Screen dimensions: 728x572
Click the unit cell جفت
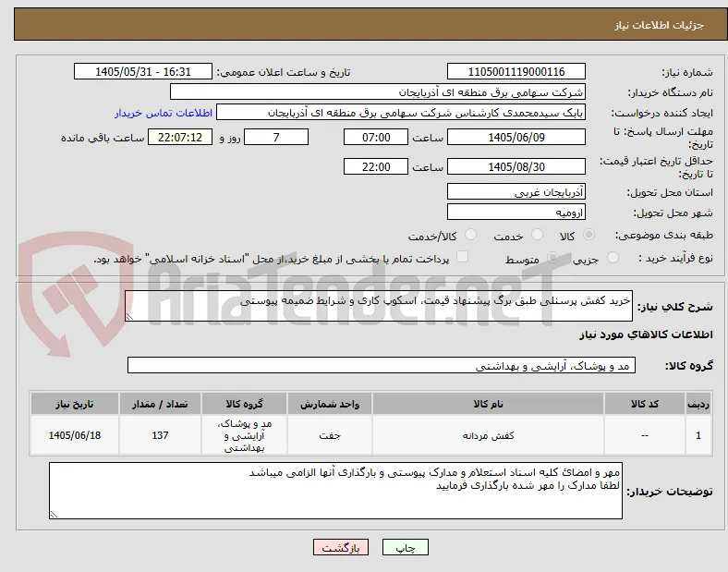pos(330,435)
